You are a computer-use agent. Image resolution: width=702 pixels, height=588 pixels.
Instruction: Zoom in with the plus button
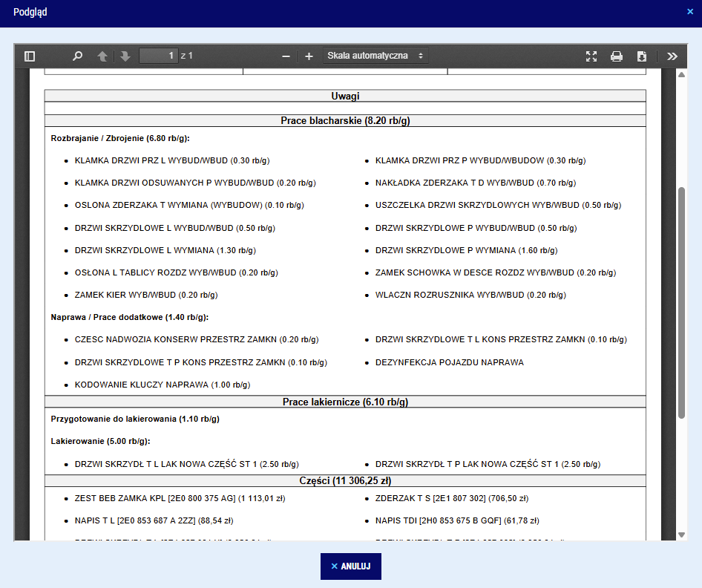pyautogui.click(x=309, y=56)
